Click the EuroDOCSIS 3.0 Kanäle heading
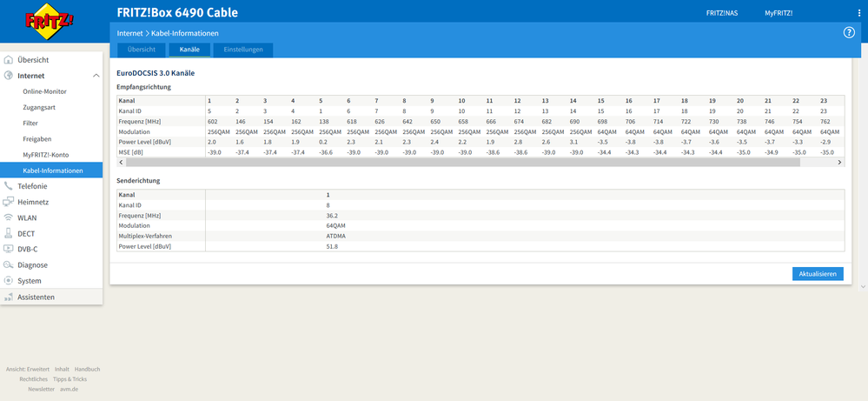Screen dimensions: 868x401 [x=156, y=72]
